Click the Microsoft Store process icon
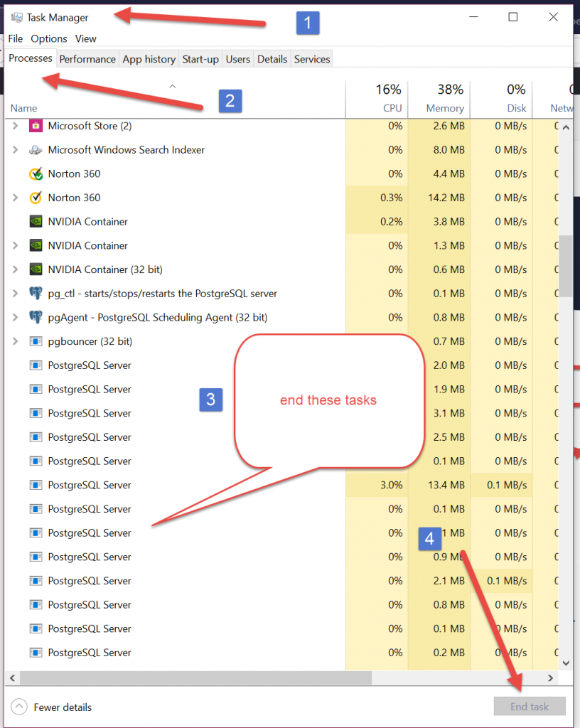This screenshot has width=580, height=728. 36,126
